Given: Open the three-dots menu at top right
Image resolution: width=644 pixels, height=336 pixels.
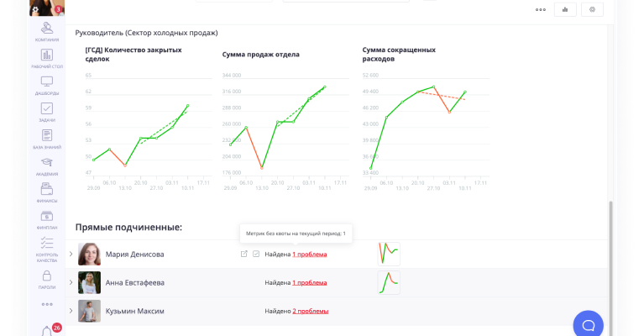Looking at the screenshot, I should [x=540, y=10].
